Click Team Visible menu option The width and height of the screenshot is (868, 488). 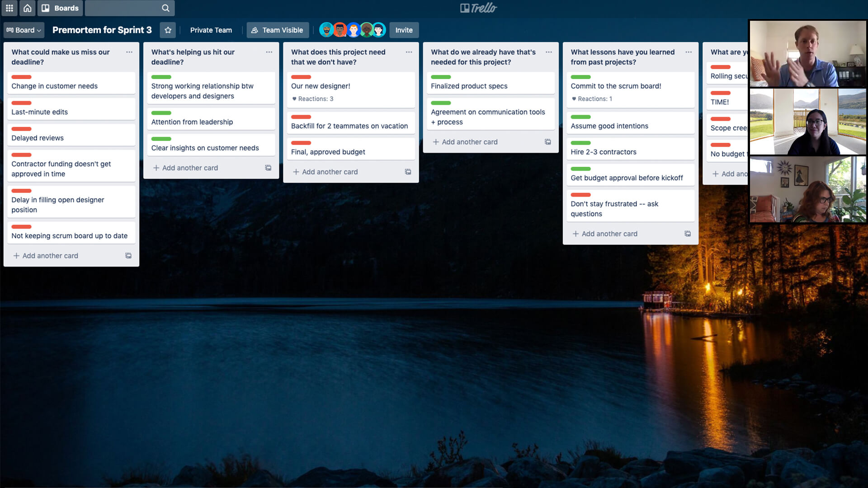click(277, 30)
